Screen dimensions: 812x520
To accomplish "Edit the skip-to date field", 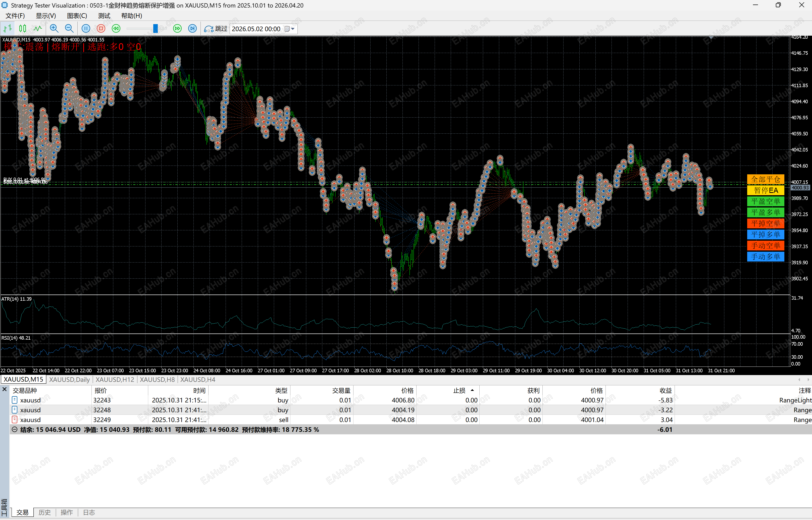I will [x=256, y=29].
